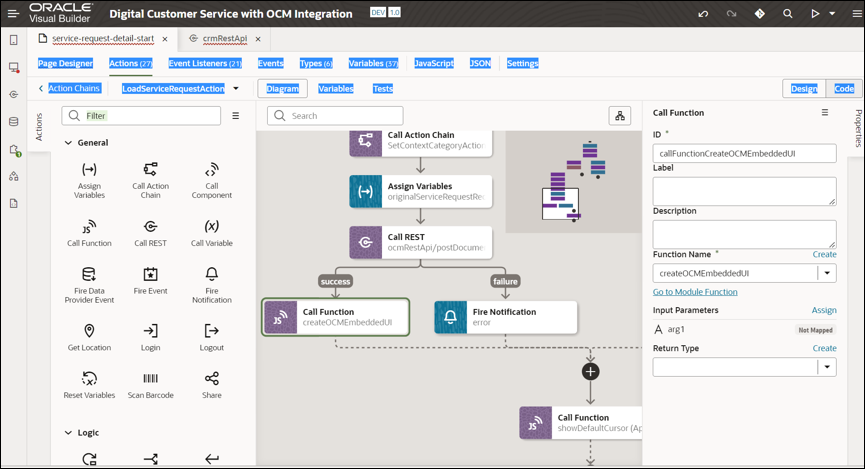Run the app with the Preview play icon
This screenshot has width=865, height=469.
(x=815, y=14)
